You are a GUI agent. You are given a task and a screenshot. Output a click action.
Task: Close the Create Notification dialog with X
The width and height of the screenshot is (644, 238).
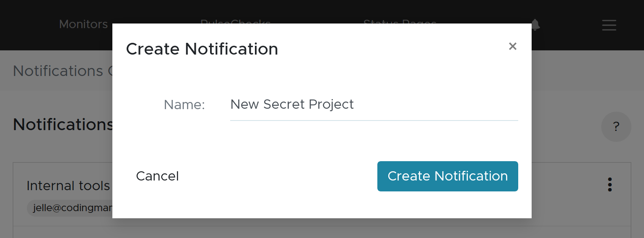point(512,46)
